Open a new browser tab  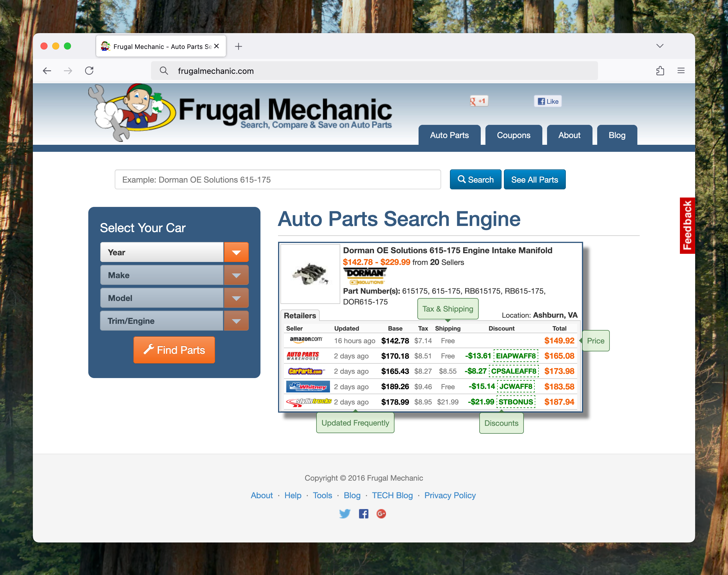tap(238, 47)
